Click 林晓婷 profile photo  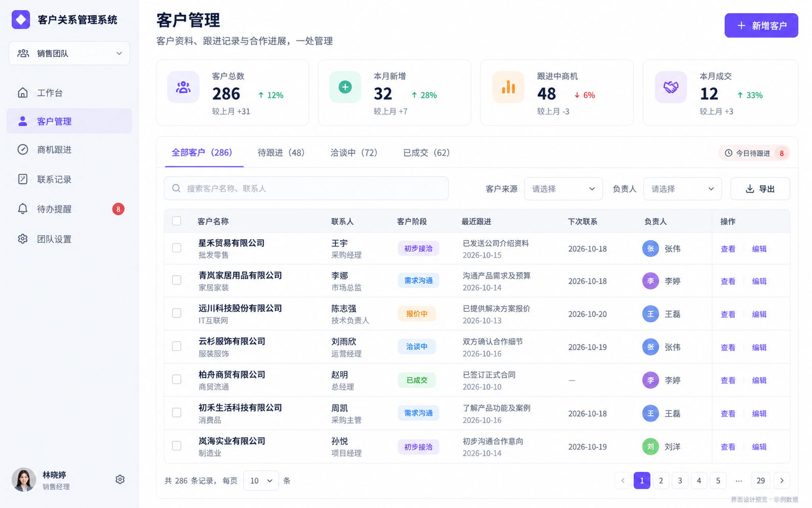pos(24,480)
